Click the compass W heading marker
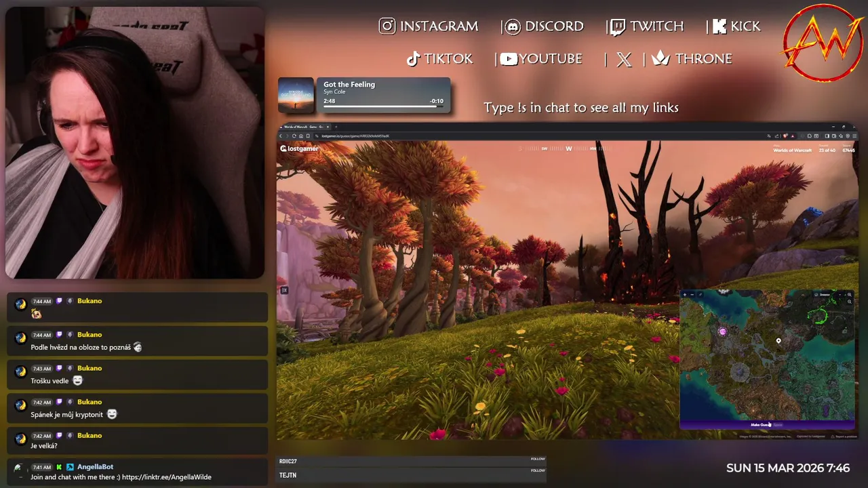This screenshot has height=488, width=868. [568, 148]
